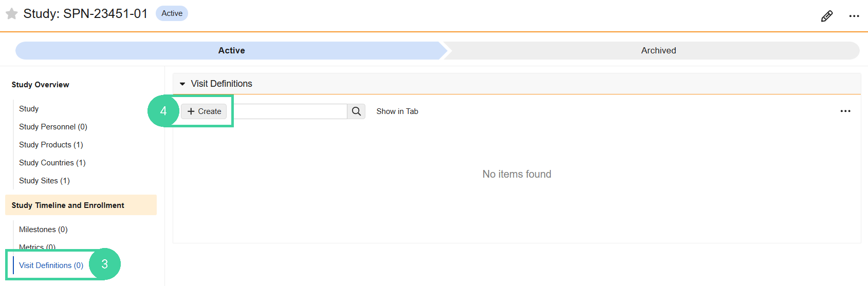The width and height of the screenshot is (868, 286).
Task: Select Visit Definitions (0) in sidebar
Action: tap(51, 265)
